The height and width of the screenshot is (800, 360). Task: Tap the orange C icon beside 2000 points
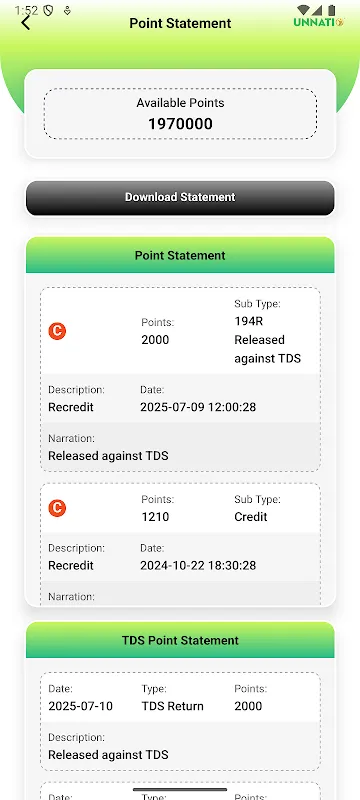(57, 331)
